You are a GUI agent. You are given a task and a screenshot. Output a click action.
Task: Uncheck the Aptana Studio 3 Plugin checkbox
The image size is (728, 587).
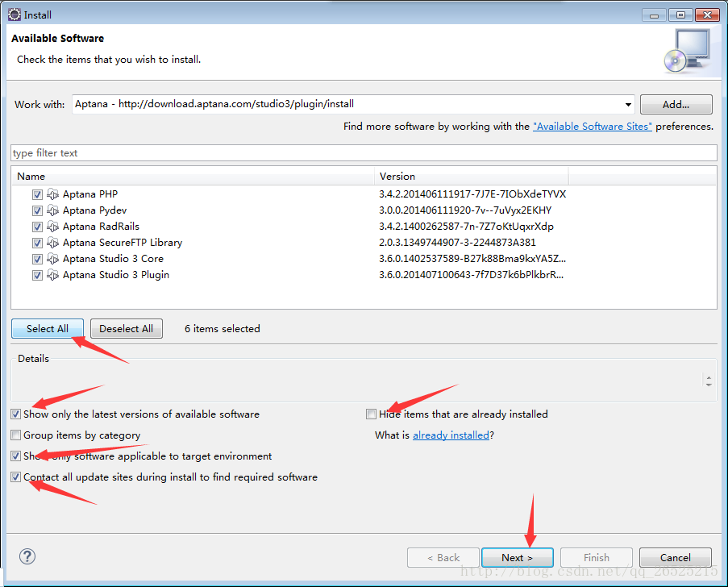(38, 276)
